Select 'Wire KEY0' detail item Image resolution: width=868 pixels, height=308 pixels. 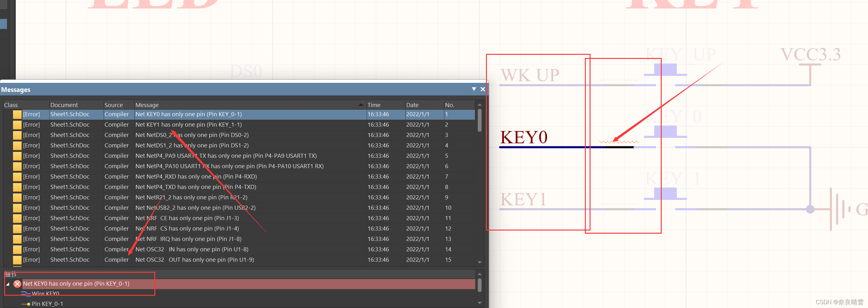(45, 294)
